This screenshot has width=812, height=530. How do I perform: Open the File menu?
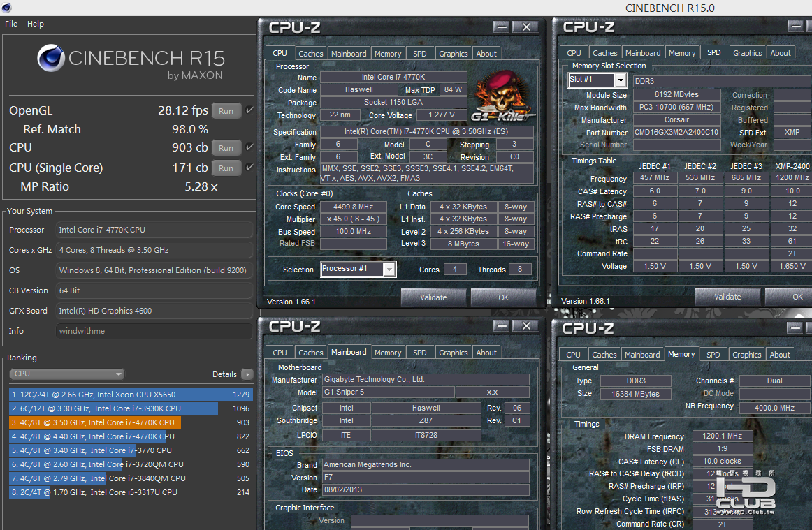coord(11,24)
